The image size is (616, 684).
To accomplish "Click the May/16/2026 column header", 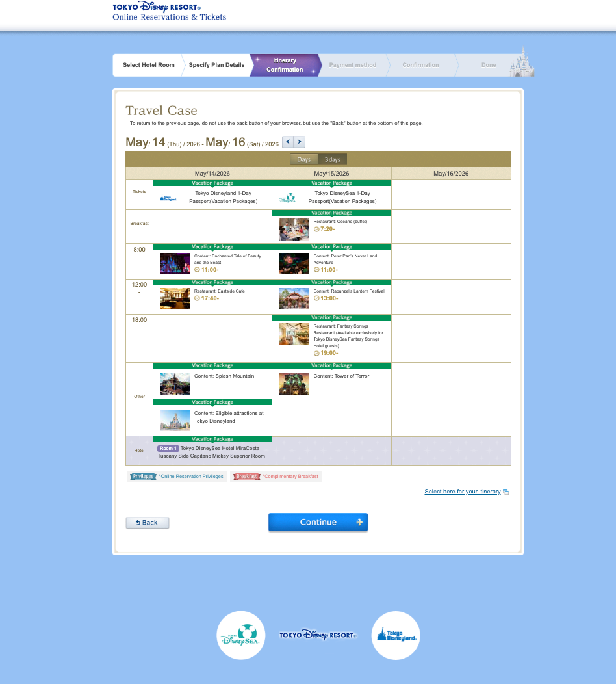I will coord(451,173).
